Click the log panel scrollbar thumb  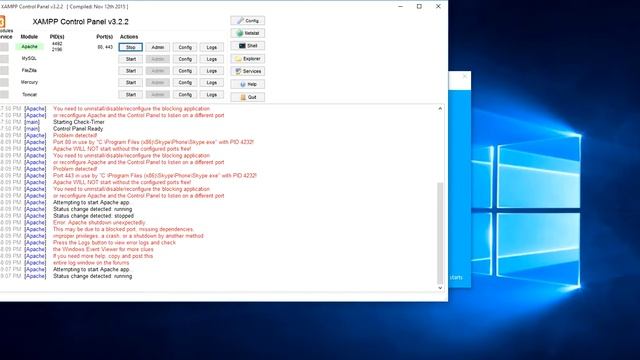[x=440, y=233]
